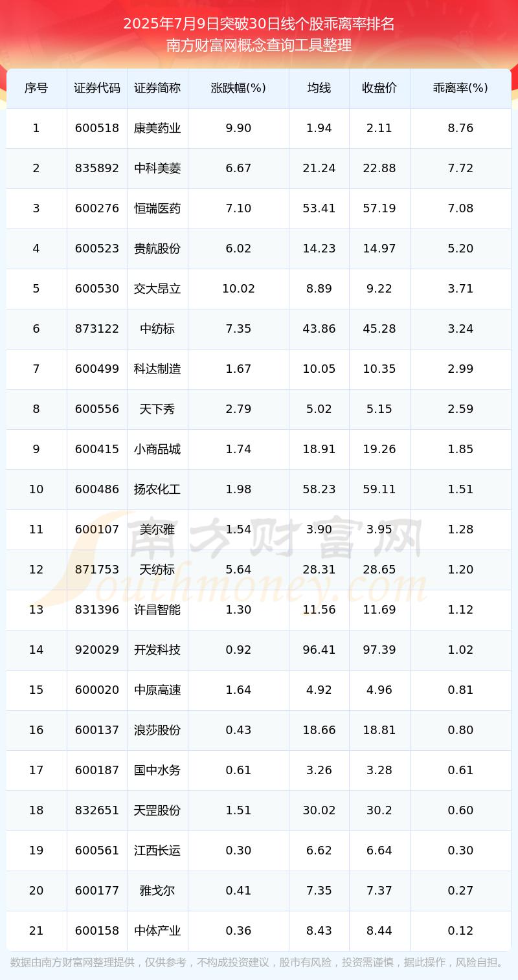Click bias rate value 7.72

pos(460,168)
